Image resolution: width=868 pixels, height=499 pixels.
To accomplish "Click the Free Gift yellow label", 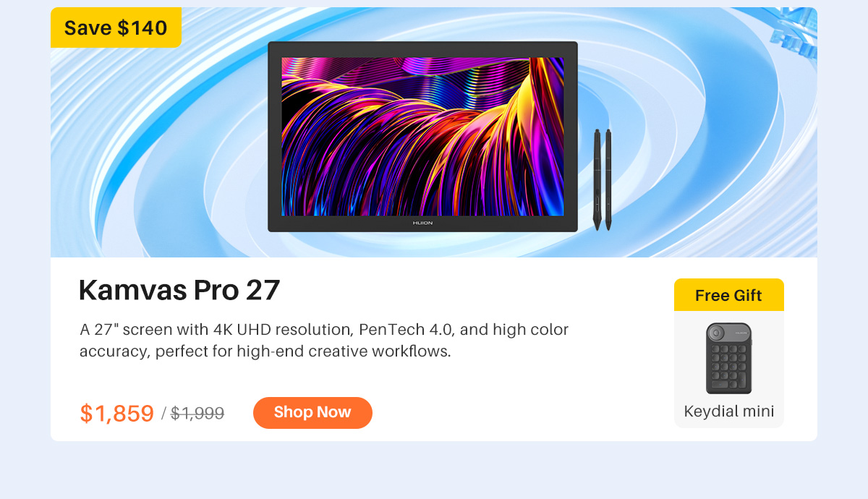I will click(x=729, y=295).
